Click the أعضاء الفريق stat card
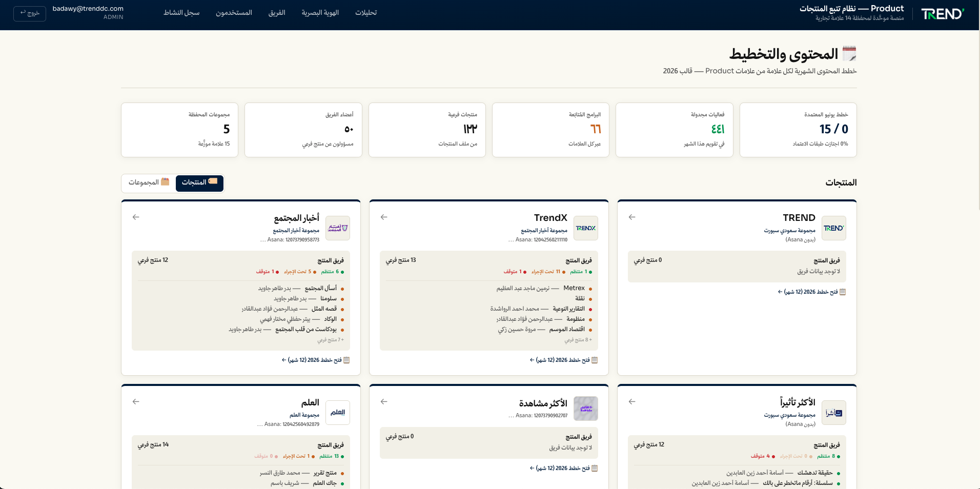980x489 pixels. click(303, 130)
